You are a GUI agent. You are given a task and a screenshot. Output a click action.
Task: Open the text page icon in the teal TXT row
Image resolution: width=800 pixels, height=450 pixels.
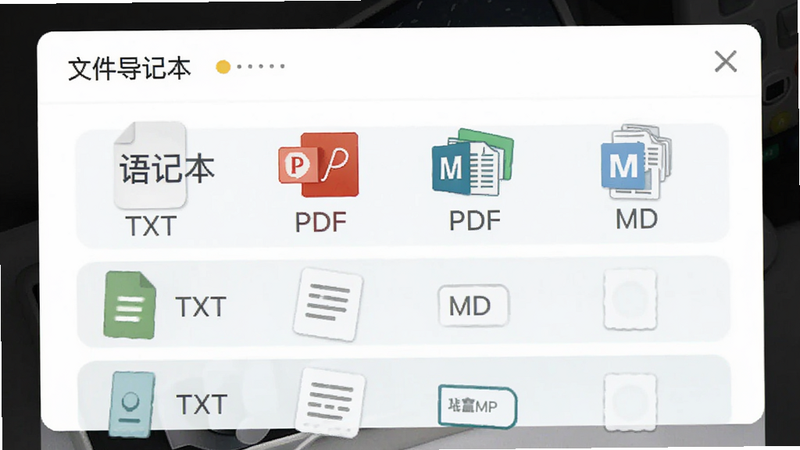coord(330,403)
